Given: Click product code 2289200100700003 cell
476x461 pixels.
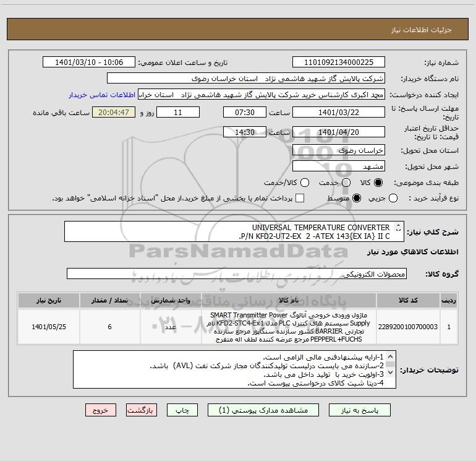Looking at the screenshot, I should [x=408, y=327].
